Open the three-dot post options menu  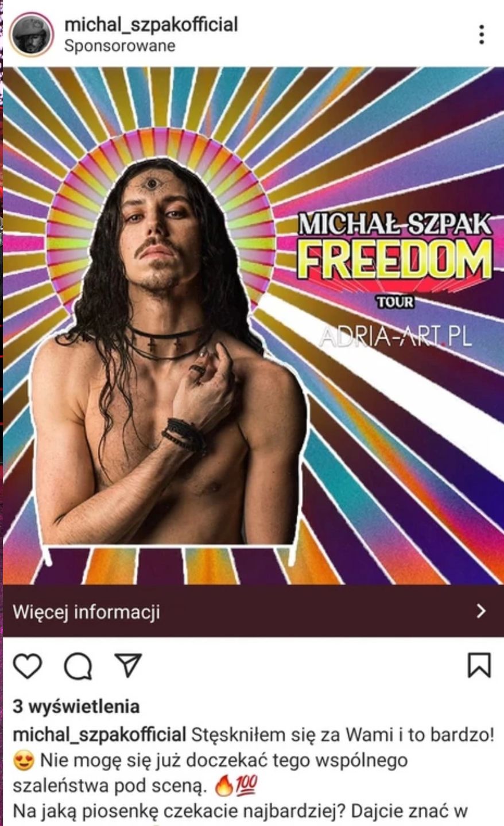coord(481,34)
